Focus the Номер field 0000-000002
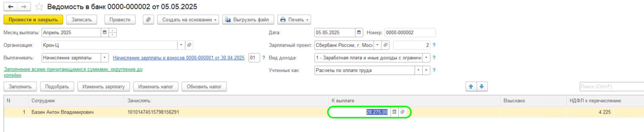This screenshot has height=132, width=644. 410,33
